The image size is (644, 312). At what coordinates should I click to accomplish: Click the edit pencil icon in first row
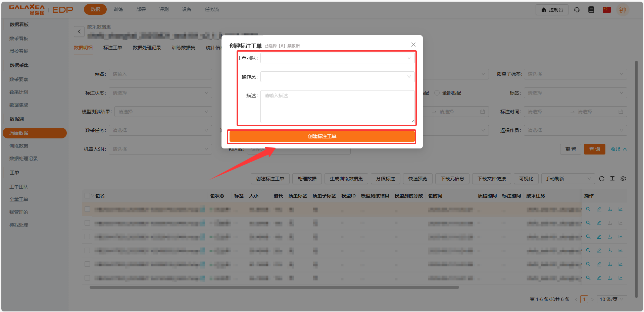click(x=599, y=209)
